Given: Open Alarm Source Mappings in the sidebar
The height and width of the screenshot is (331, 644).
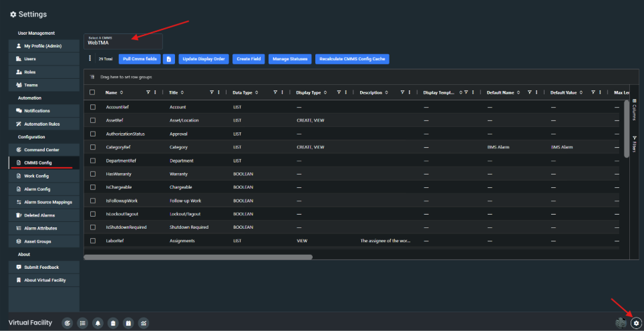Looking at the screenshot, I should point(44,202).
